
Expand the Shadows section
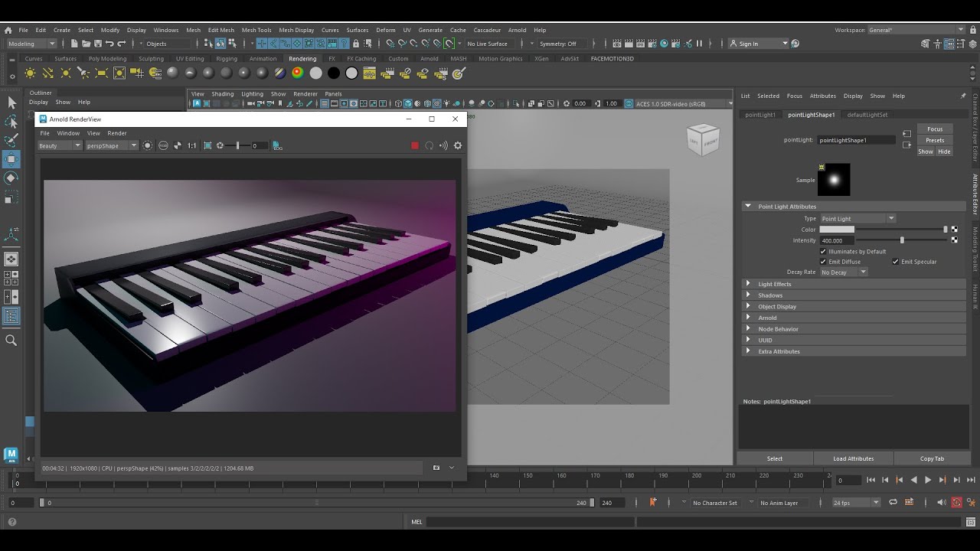click(855, 295)
